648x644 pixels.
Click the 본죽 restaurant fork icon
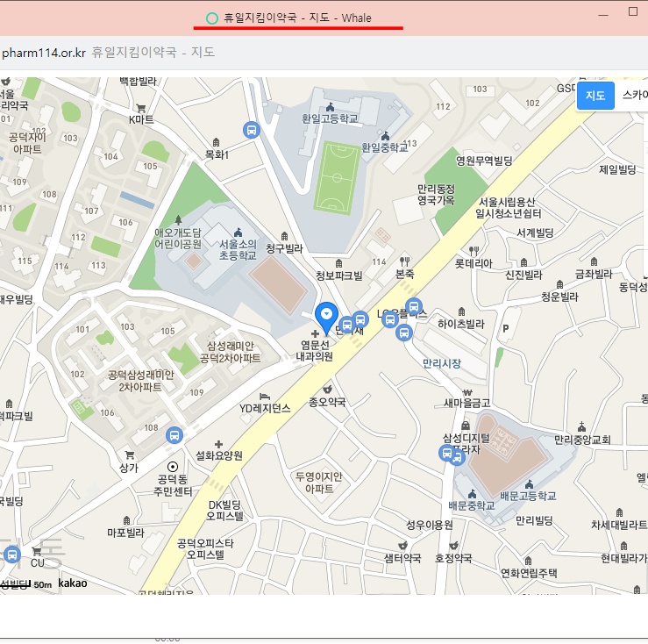click(404, 261)
